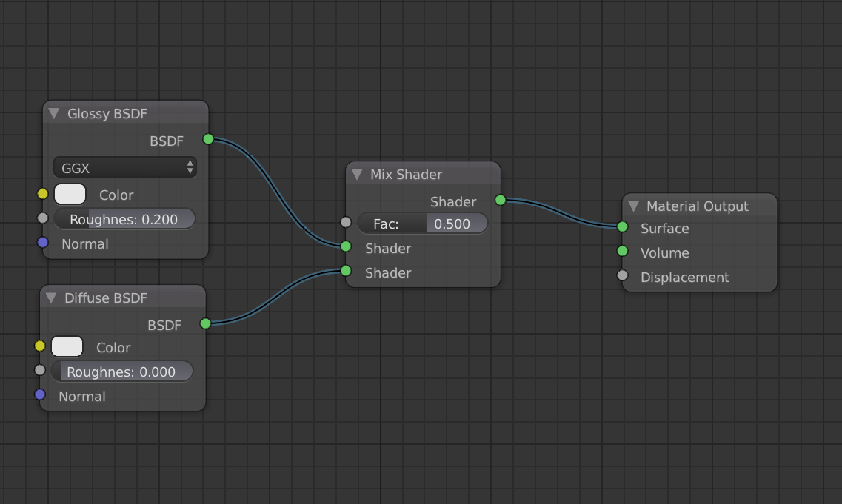842x504 pixels.
Task: Click the first Shader input socket on Mix Shader
Action: click(x=345, y=245)
